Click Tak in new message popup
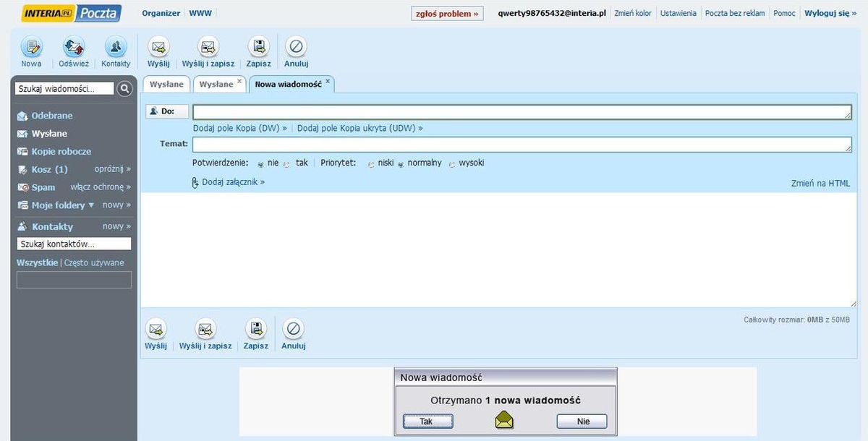The image size is (868, 441). click(427, 421)
